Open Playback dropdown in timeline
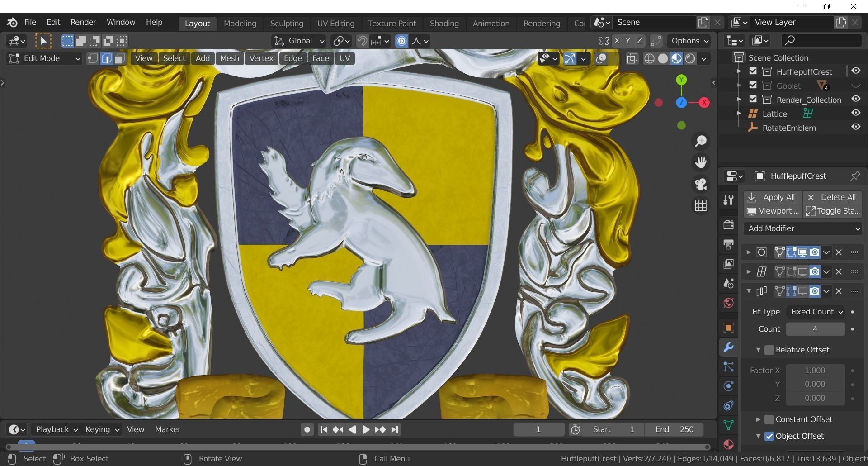Image resolution: width=868 pixels, height=466 pixels. click(57, 429)
